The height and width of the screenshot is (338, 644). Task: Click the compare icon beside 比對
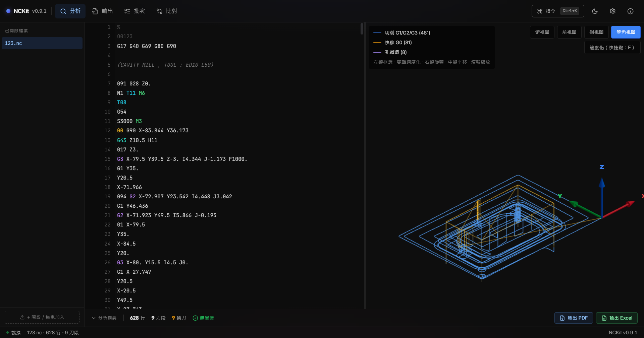pyautogui.click(x=159, y=11)
